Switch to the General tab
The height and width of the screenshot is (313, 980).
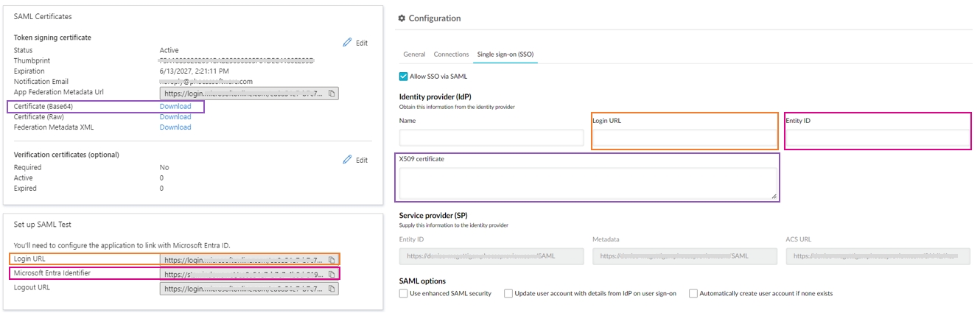point(413,54)
